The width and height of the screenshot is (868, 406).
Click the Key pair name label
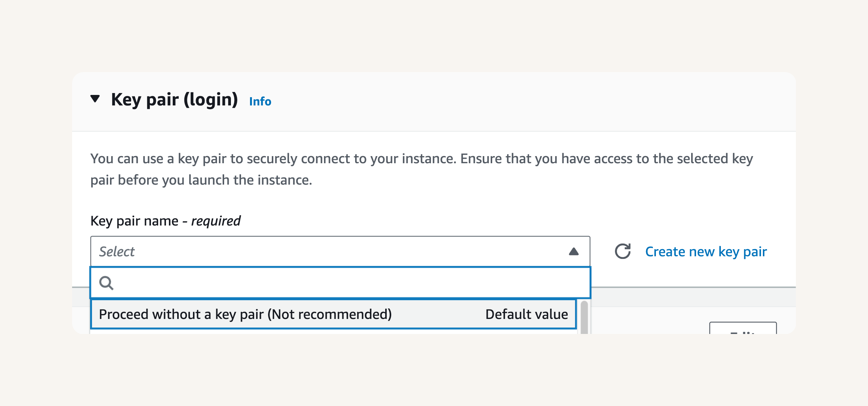[134, 221]
